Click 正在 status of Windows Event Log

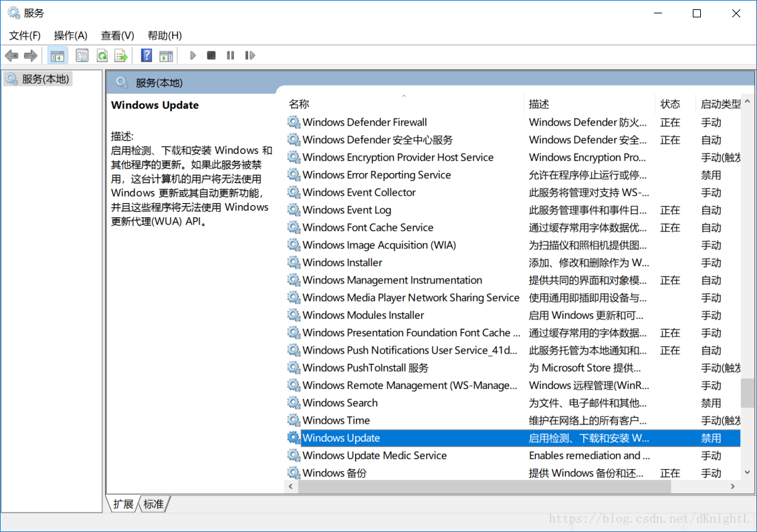click(670, 209)
